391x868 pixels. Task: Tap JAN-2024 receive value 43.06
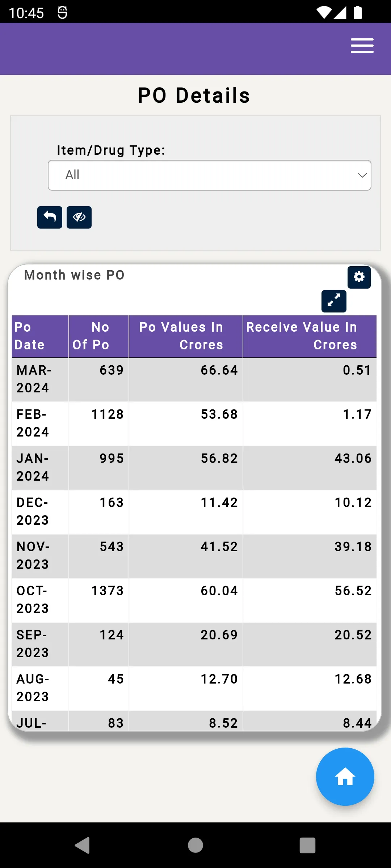[353, 459]
